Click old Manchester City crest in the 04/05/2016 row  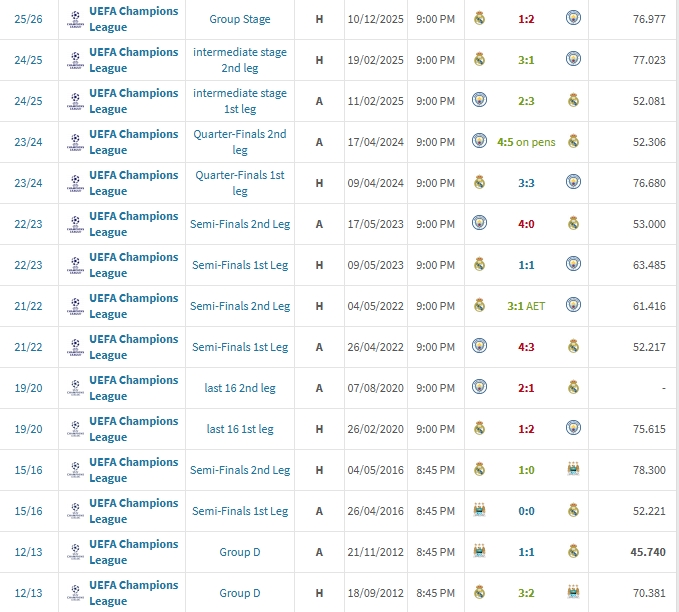tap(573, 470)
